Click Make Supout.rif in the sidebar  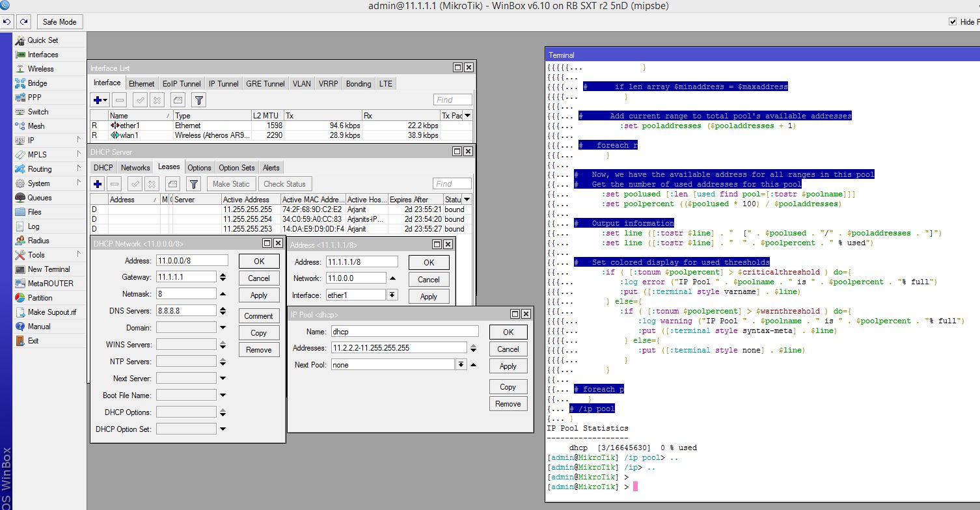coord(51,312)
